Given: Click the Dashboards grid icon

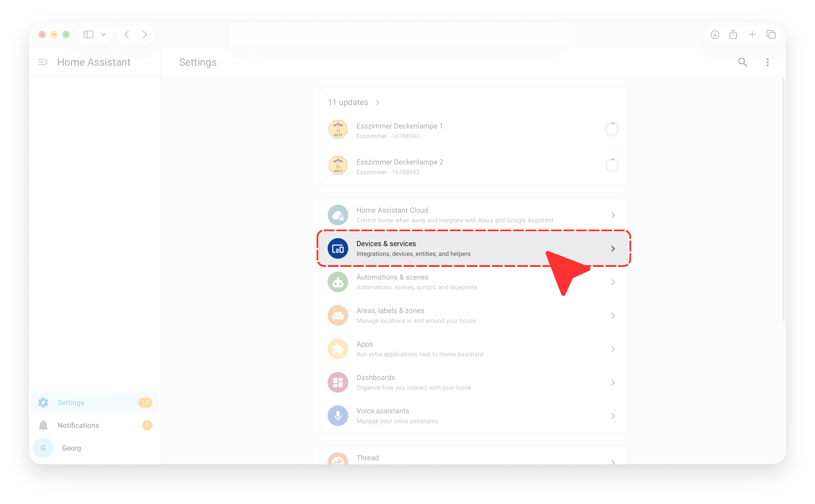Looking at the screenshot, I should click(338, 382).
